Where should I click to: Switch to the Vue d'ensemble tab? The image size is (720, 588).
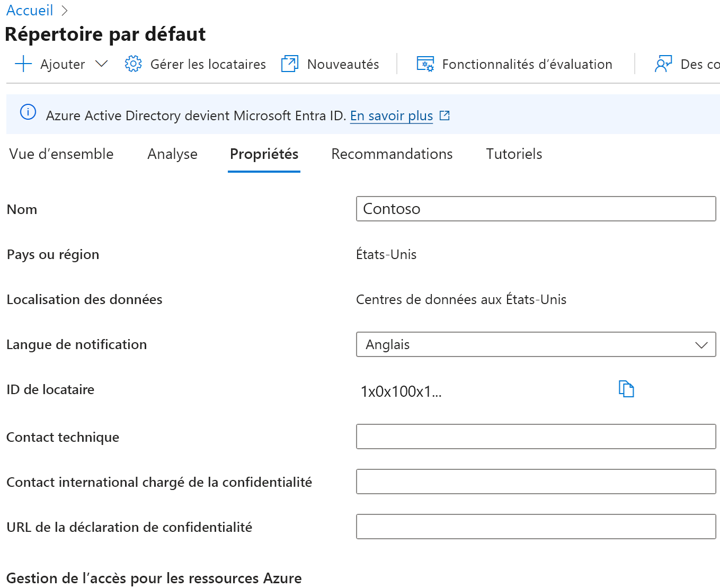(x=61, y=154)
